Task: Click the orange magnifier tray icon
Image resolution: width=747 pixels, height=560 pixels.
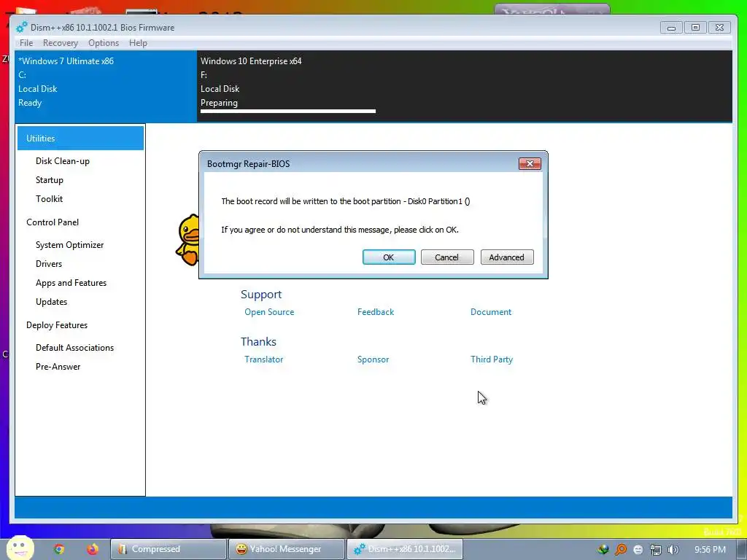Action: tap(621, 550)
